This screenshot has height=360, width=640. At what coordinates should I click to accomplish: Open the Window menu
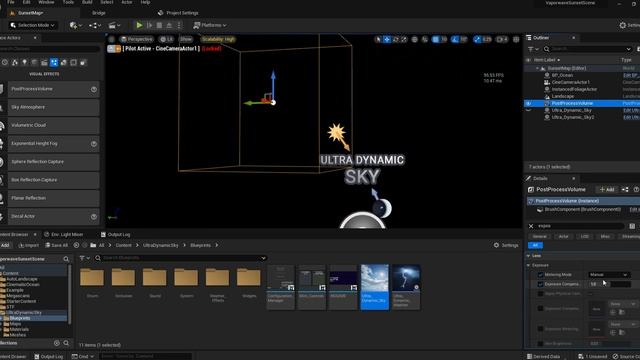point(46,2)
